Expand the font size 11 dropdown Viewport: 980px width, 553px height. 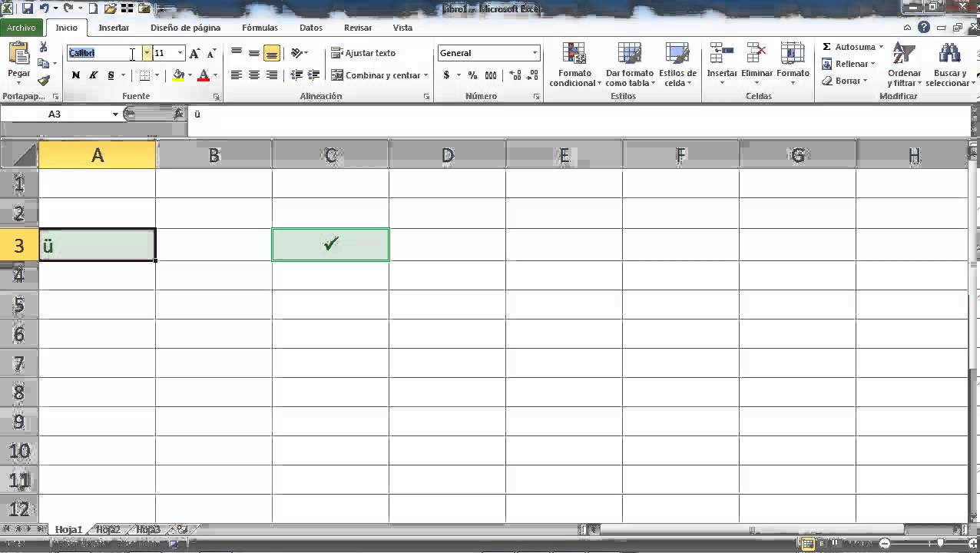click(180, 53)
